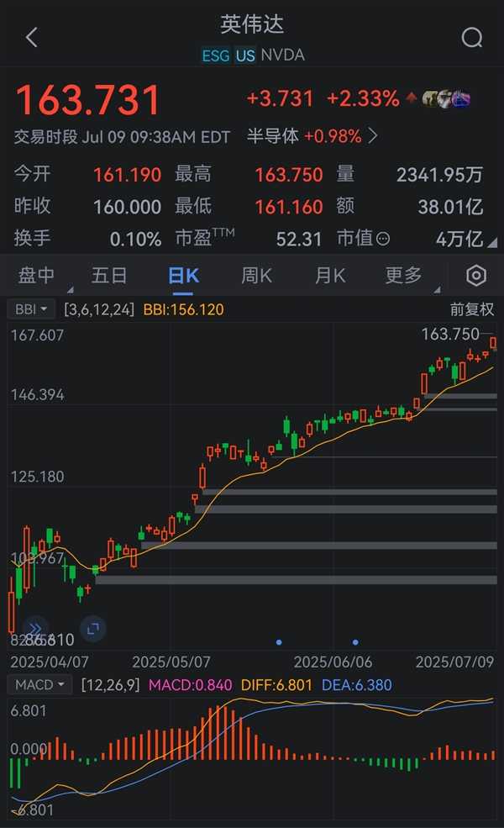The width and height of the screenshot is (504, 828).
Task: Click the US market tag
Action: click(x=245, y=55)
